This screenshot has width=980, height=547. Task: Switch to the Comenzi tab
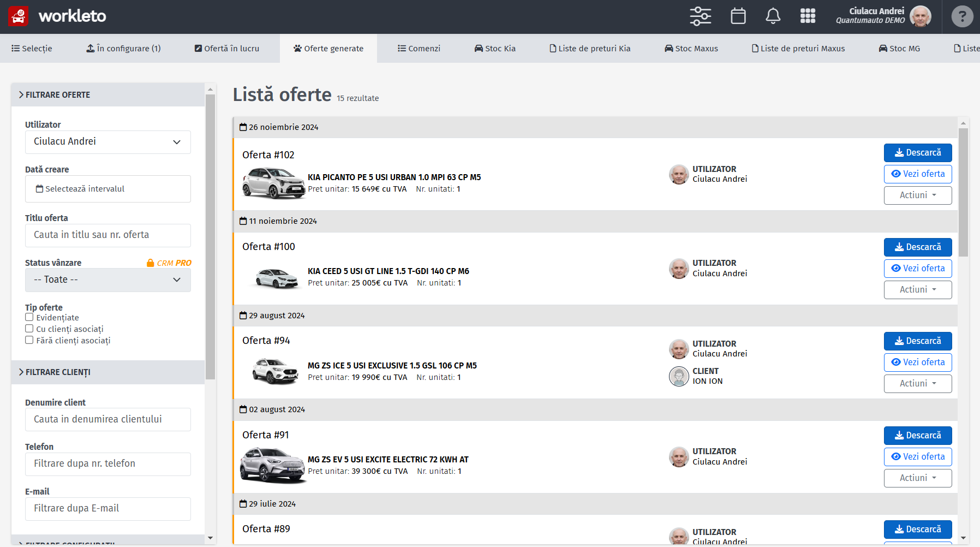tap(419, 49)
